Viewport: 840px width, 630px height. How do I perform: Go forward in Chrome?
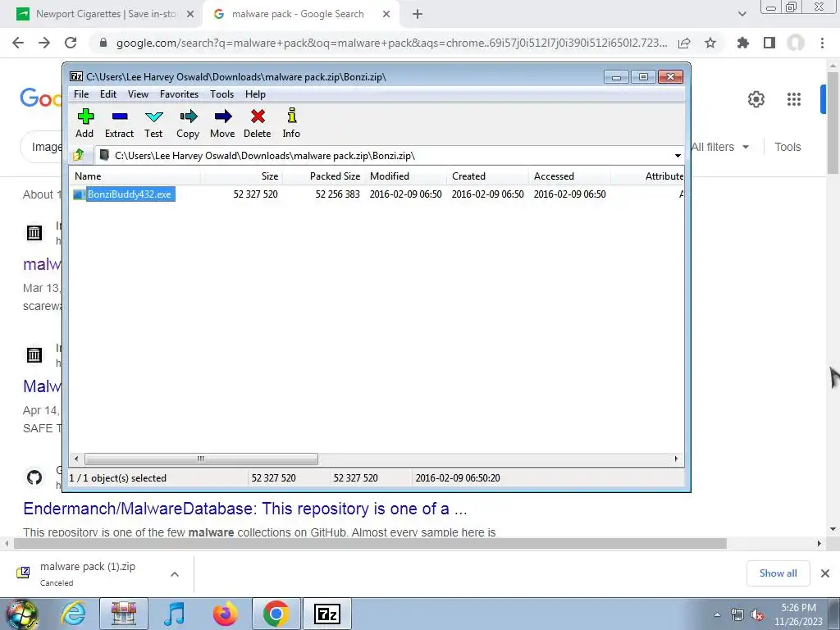pos(44,43)
